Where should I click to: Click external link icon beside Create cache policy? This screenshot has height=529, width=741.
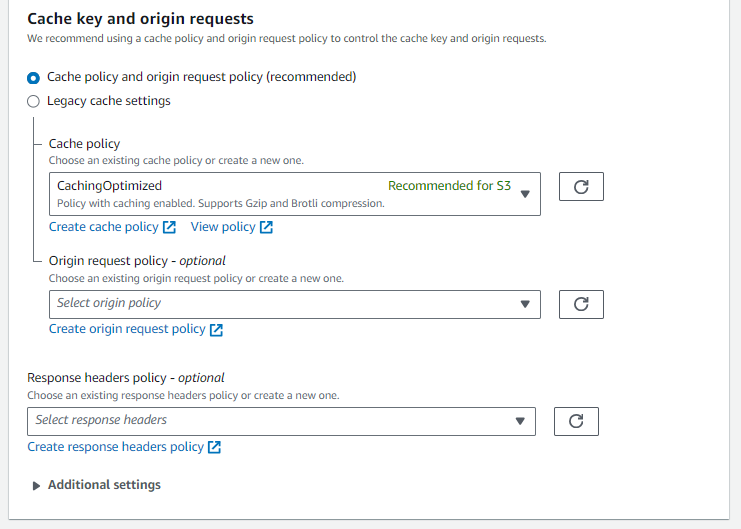[x=169, y=227]
